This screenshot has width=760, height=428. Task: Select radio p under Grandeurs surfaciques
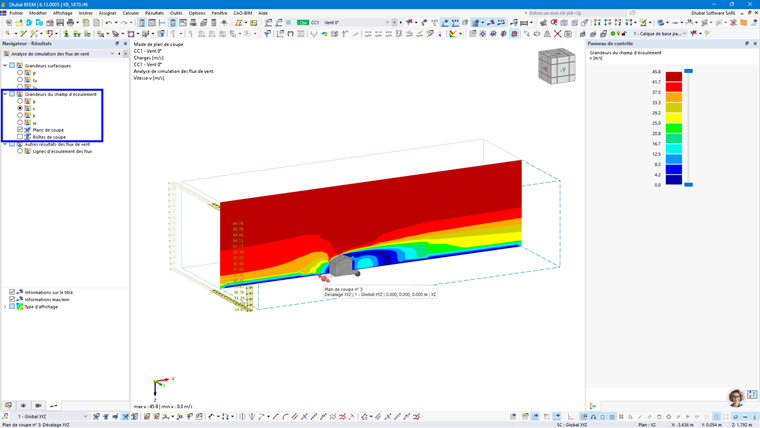pos(20,73)
